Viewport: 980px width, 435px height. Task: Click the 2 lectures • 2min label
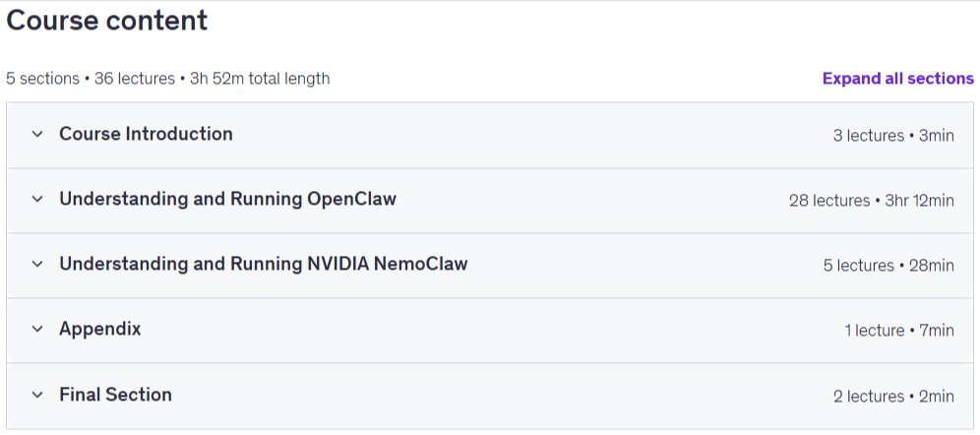pyautogui.click(x=893, y=397)
